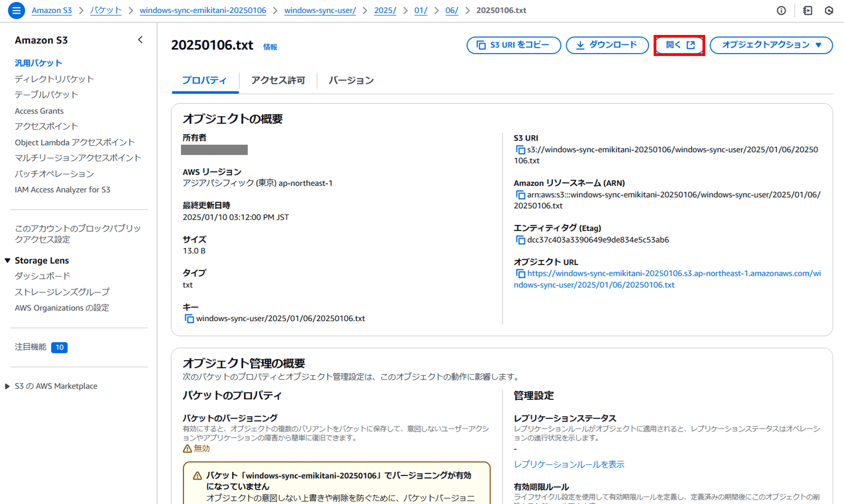Open Object Lambda アクセスポイント
This screenshot has width=844, height=504.
(x=75, y=142)
